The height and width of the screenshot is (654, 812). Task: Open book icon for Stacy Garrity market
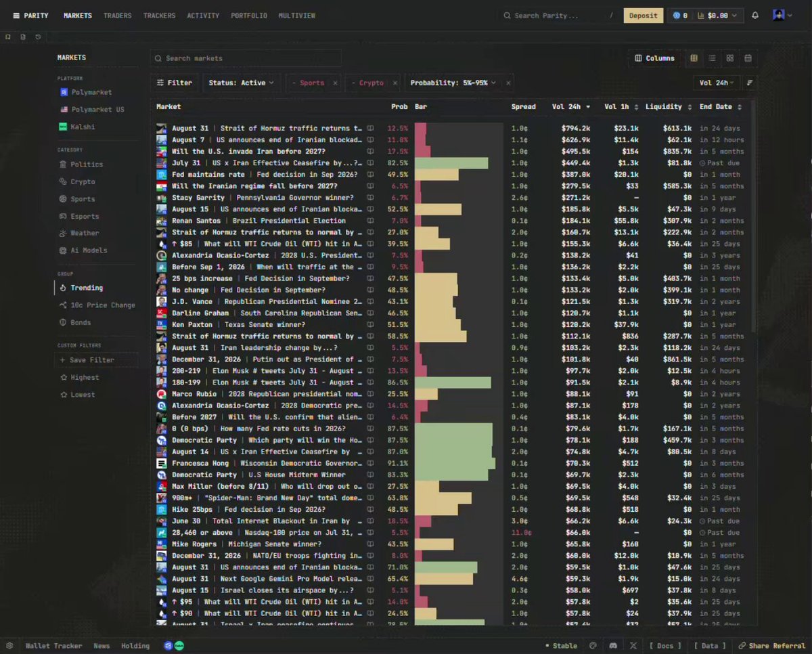(370, 198)
